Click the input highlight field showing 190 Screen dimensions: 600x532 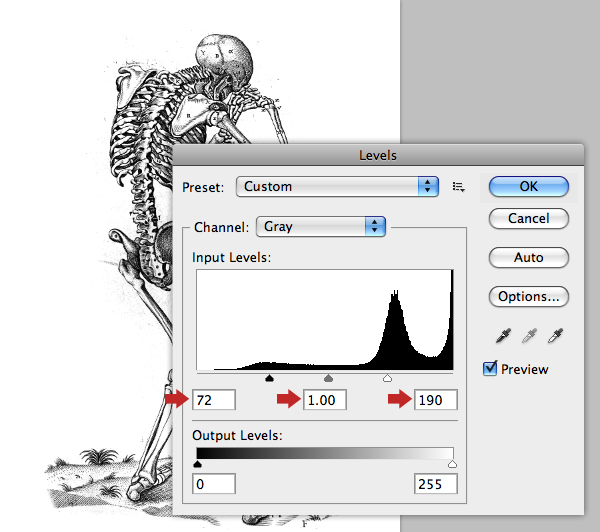tap(435, 400)
